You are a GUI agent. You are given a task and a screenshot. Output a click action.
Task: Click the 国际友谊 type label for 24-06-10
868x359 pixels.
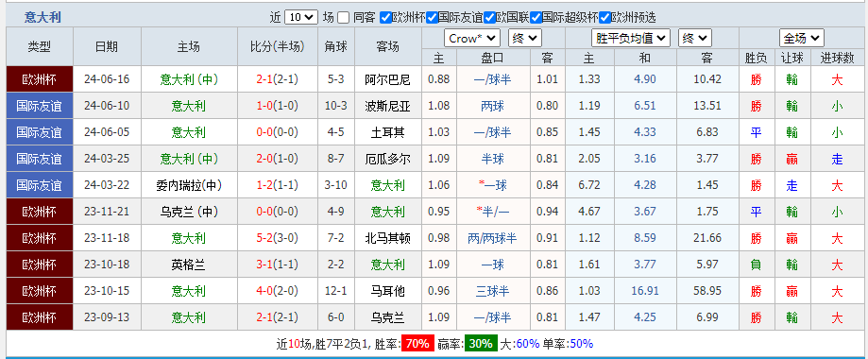[40, 106]
